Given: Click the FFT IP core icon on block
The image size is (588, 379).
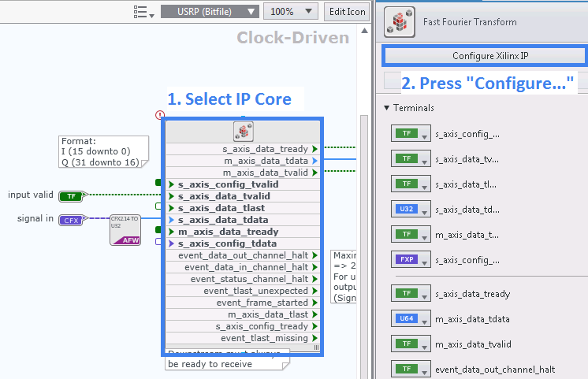Looking at the screenshot, I should tap(242, 132).
